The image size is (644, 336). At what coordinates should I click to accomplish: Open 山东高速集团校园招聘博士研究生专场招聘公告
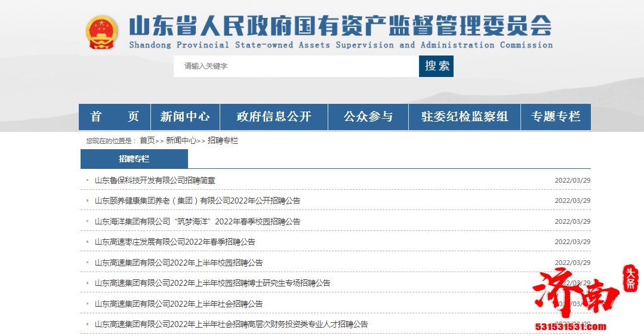[x=212, y=283]
